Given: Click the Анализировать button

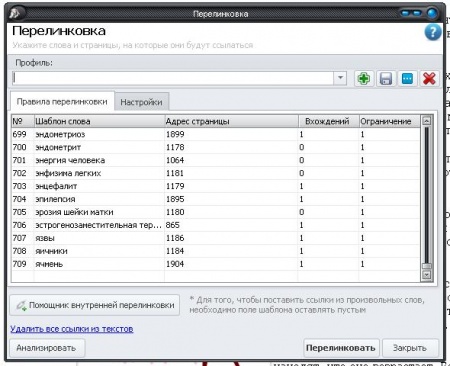Looking at the screenshot, I should click(47, 348).
